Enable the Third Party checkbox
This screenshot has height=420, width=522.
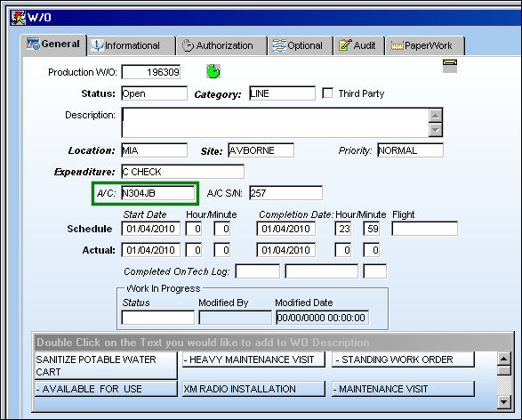click(x=327, y=93)
